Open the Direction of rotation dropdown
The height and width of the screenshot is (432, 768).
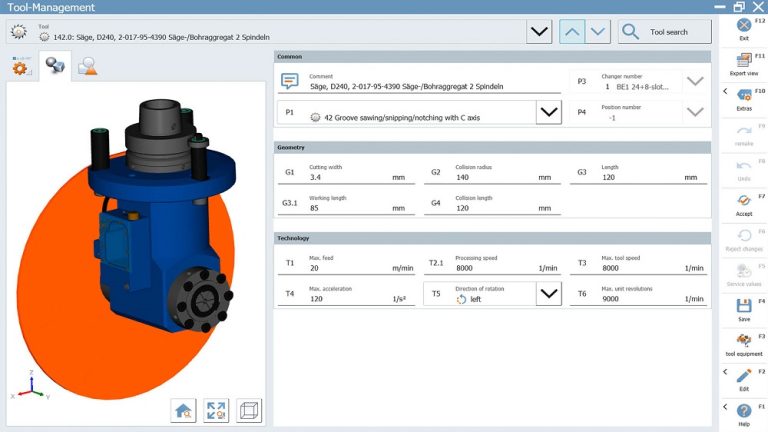point(548,294)
